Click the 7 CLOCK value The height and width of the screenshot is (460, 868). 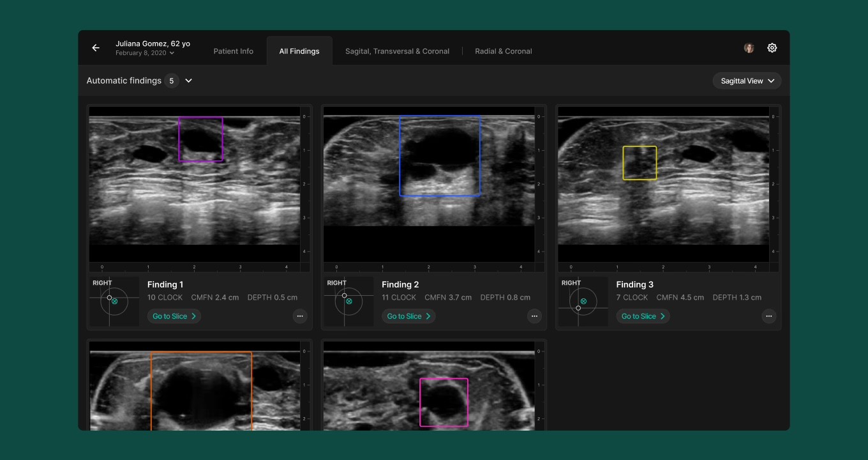pyautogui.click(x=632, y=298)
